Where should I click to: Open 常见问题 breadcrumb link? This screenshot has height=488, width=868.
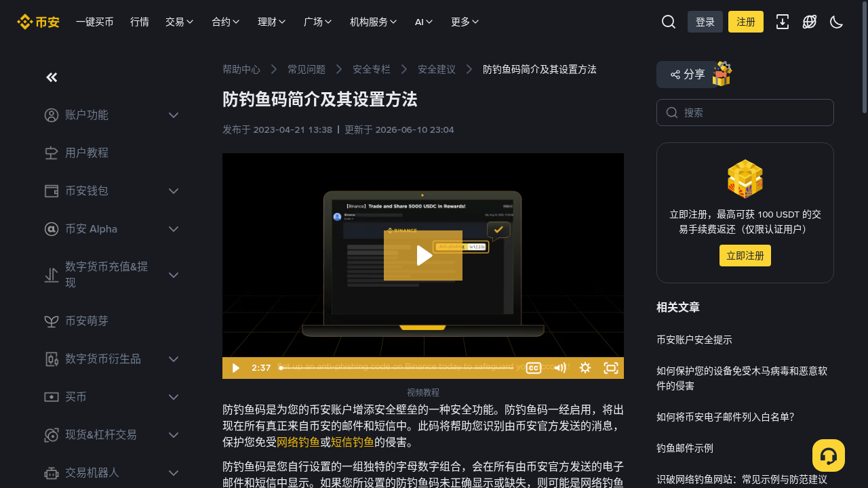pyautogui.click(x=307, y=69)
